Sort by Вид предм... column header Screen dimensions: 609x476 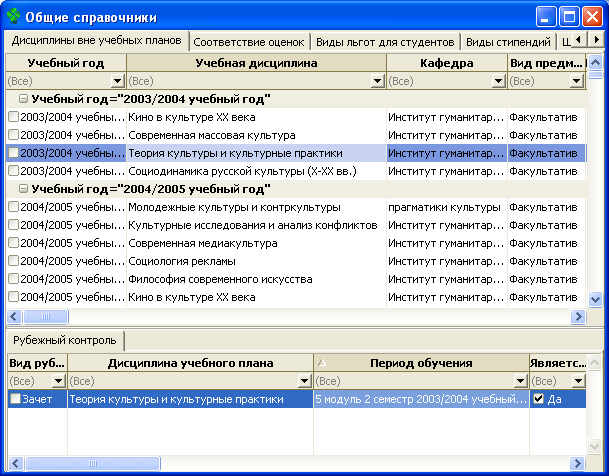[547, 63]
